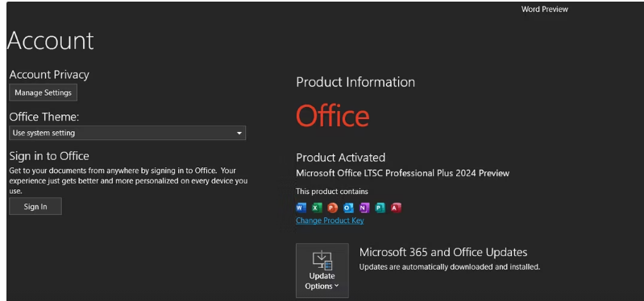Open the Update Options menu

click(x=322, y=270)
